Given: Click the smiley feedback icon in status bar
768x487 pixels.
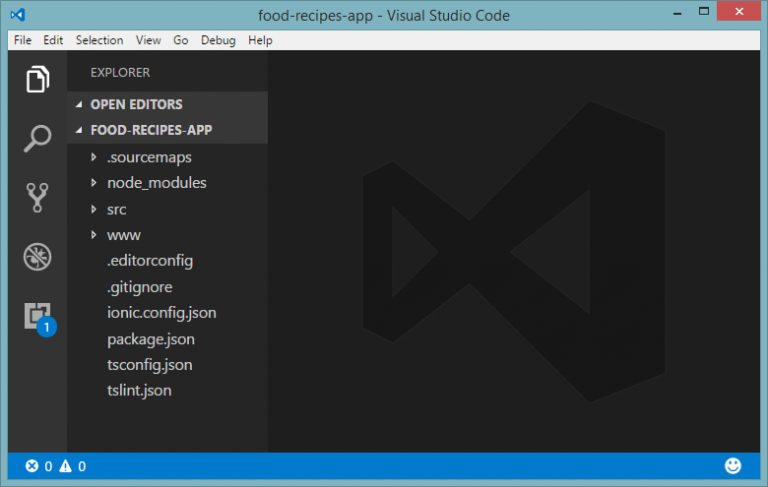Looking at the screenshot, I should (x=733, y=466).
